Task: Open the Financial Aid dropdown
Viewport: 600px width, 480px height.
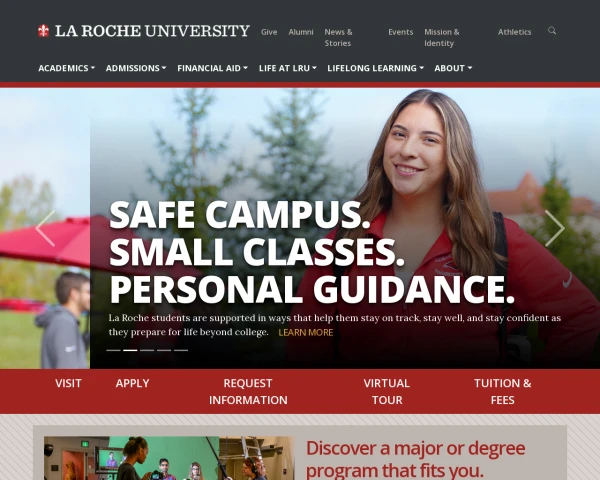Action: coord(212,68)
